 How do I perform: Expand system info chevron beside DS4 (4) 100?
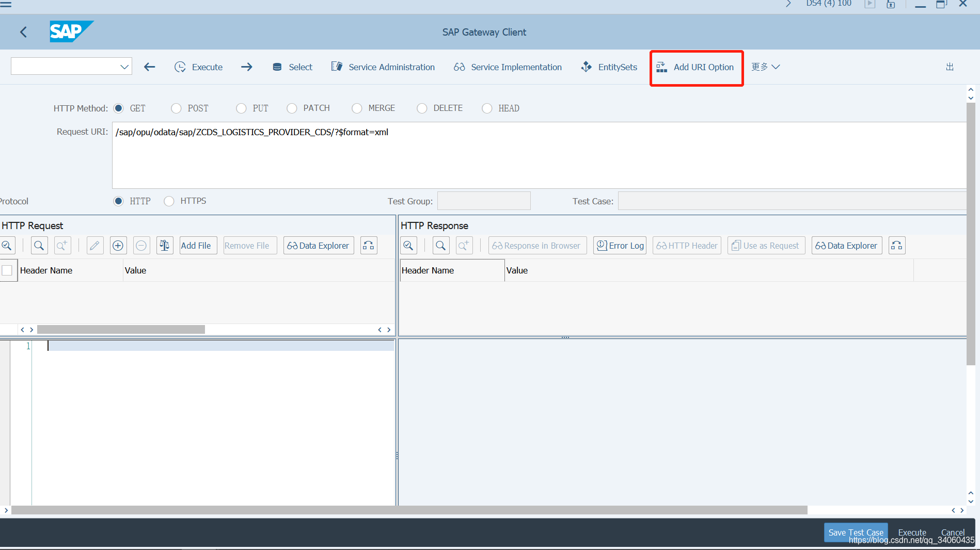(788, 4)
